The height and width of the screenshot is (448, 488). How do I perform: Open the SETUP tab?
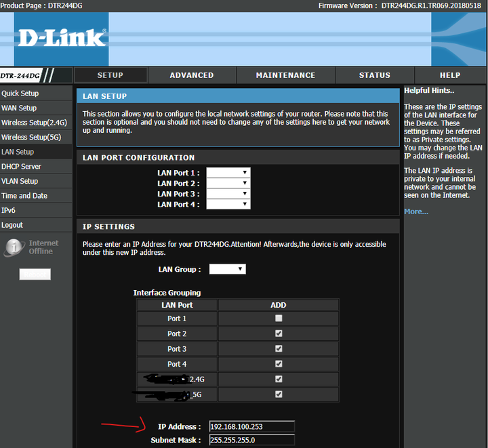110,75
